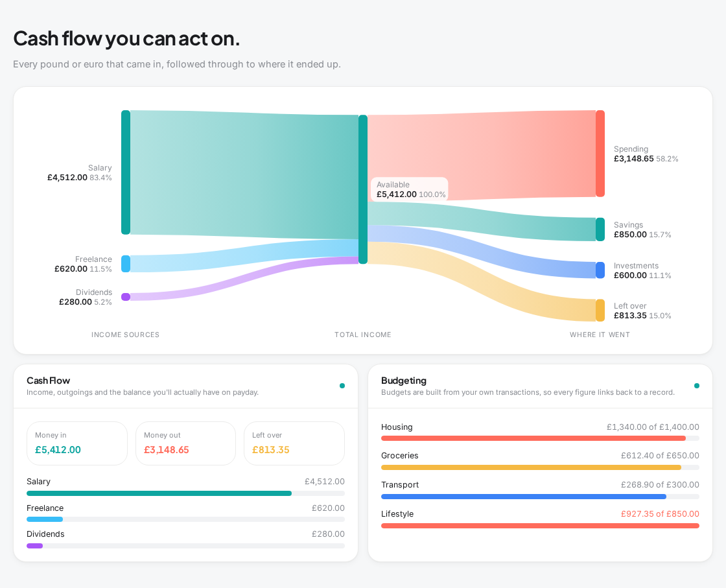The height and width of the screenshot is (588, 726).
Task: Click the Dividends £280.00 label beside chart
Action: (86, 297)
